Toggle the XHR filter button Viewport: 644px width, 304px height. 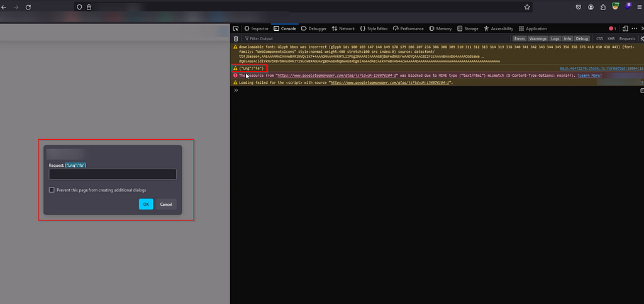coord(611,38)
